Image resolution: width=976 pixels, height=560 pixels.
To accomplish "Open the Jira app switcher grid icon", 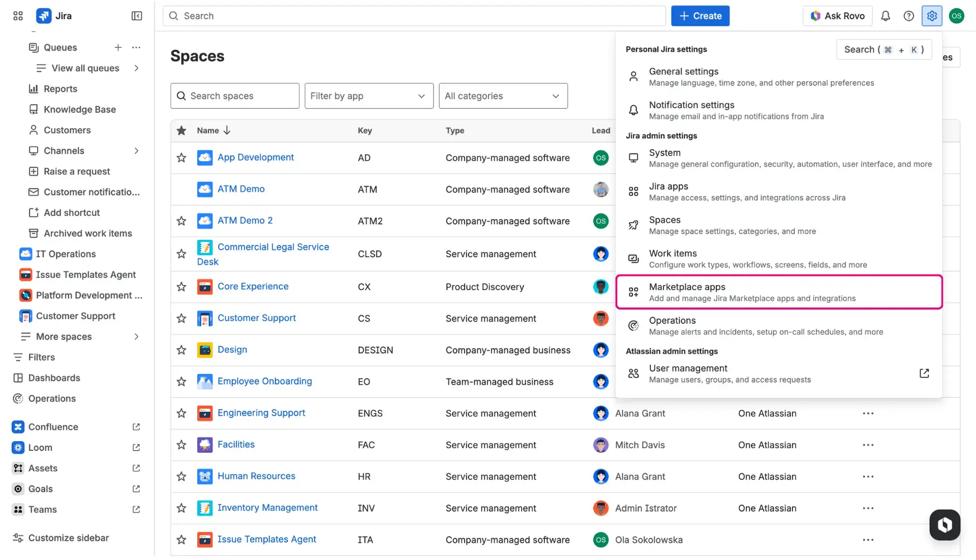I will tap(17, 16).
